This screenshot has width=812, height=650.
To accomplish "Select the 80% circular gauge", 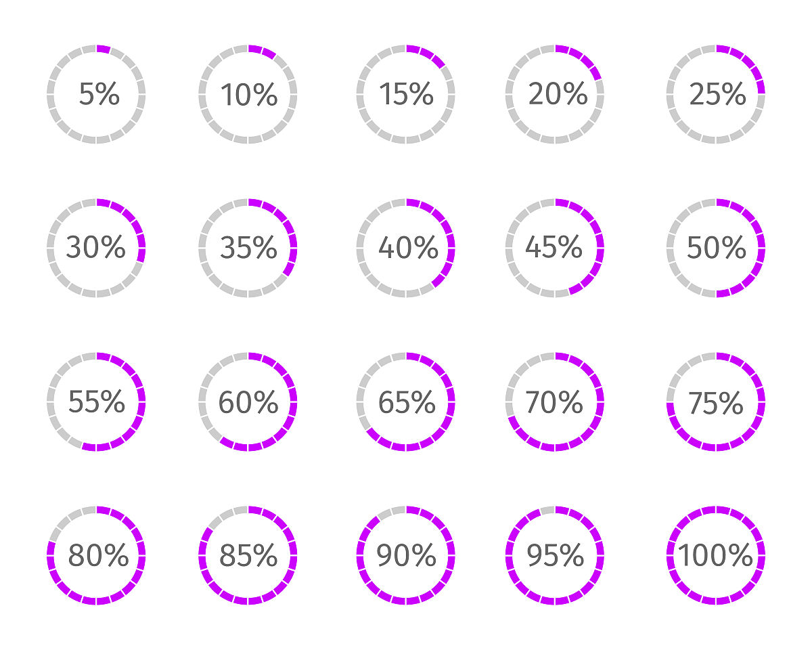I will [x=96, y=555].
